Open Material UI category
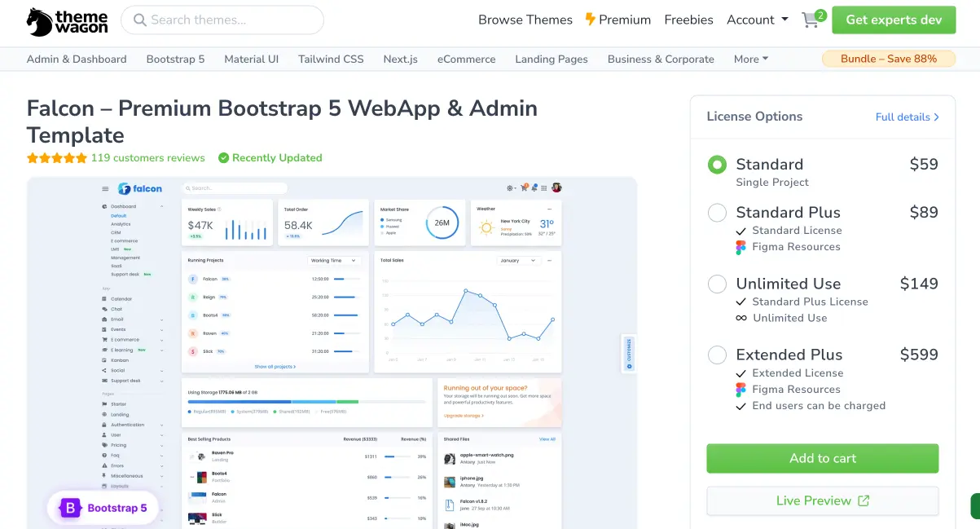The height and width of the screenshot is (529, 980). (x=251, y=59)
